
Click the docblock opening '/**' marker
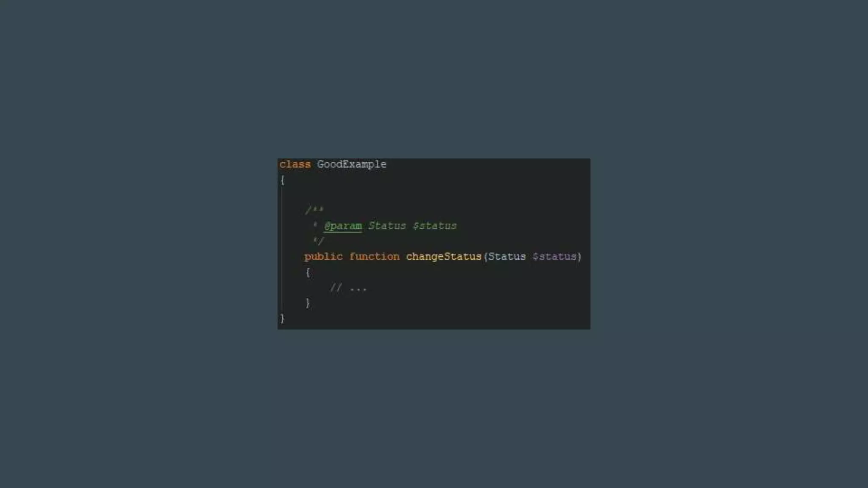314,210
